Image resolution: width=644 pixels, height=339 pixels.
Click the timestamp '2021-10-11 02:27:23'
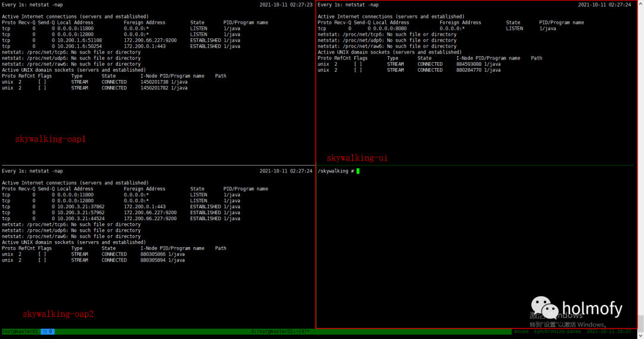286,5
